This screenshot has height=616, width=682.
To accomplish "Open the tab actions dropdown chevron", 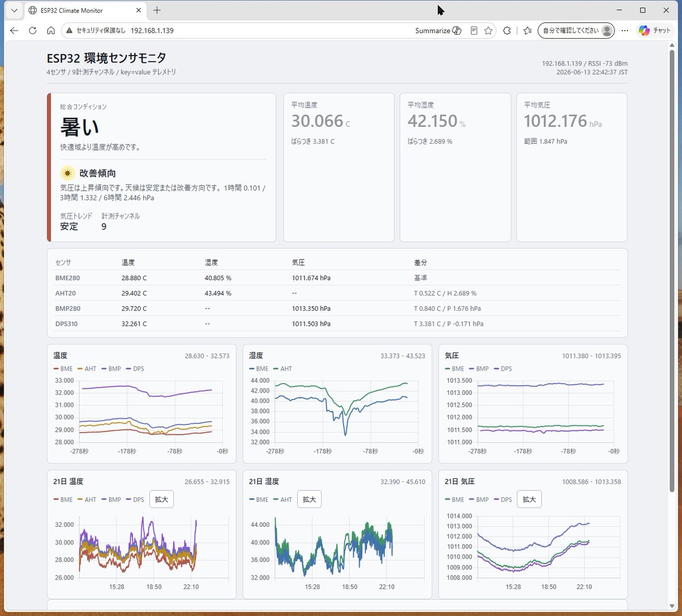I will click(14, 10).
